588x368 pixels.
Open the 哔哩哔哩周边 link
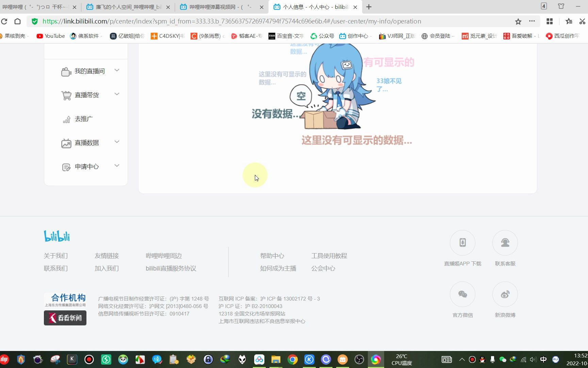164,256
